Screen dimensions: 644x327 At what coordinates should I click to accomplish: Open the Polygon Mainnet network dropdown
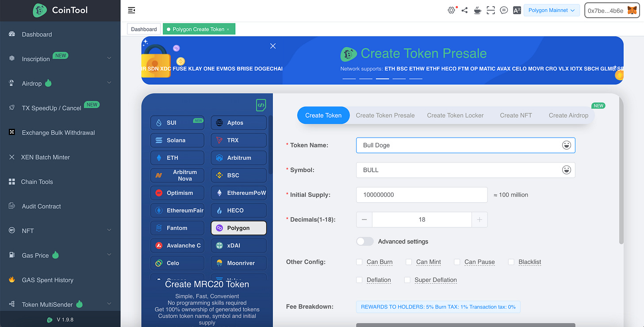tap(552, 10)
